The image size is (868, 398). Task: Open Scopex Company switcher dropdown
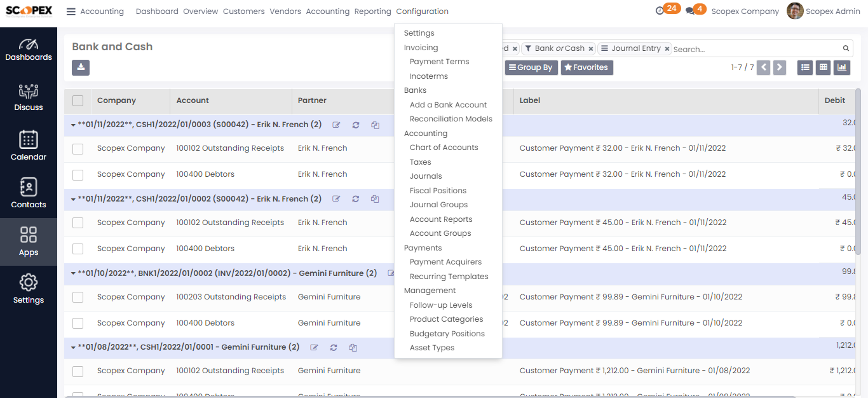click(745, 11)
